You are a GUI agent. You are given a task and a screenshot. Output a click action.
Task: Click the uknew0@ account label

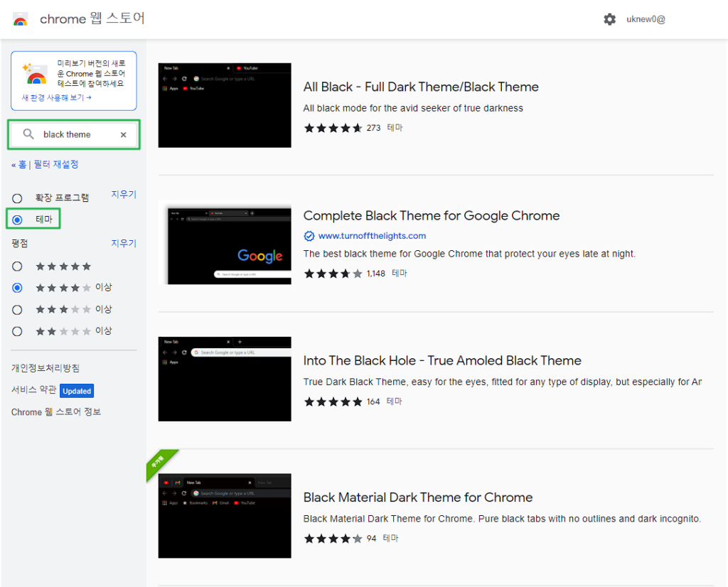[x=646, y=19]
